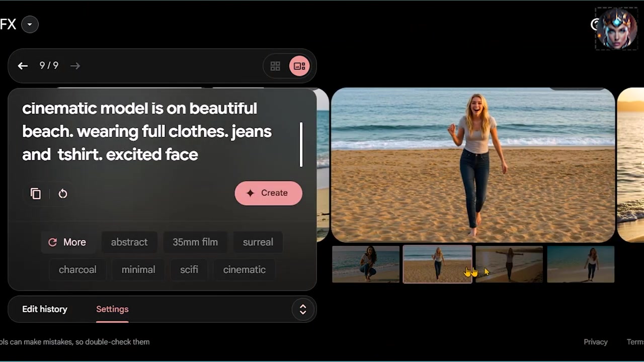The image size is (644, 362).
Task: Open the Edit history tab
Action: (45, 309)
